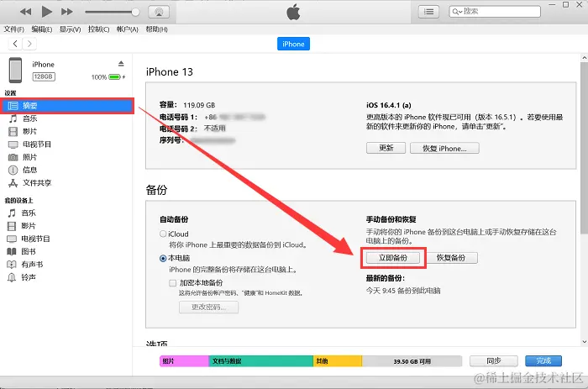Click the 更改密码... button
Viewport: 588px width, 389px height.
point(208,307)
